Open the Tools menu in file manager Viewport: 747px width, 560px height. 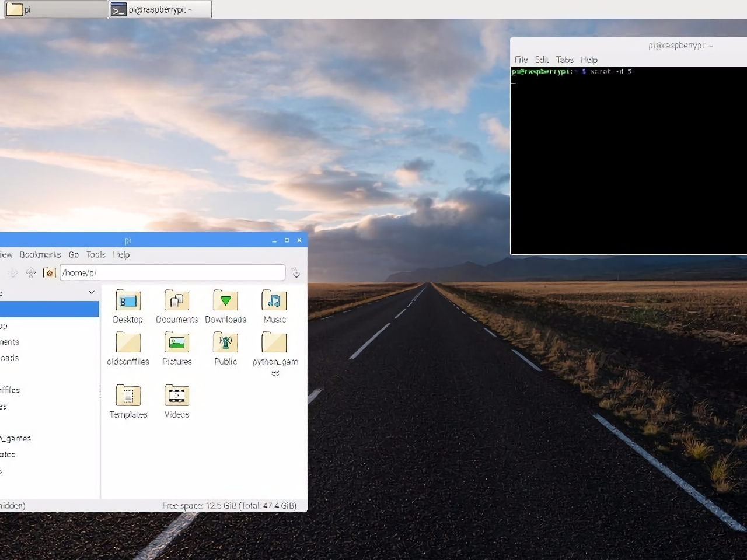[96, 255]
